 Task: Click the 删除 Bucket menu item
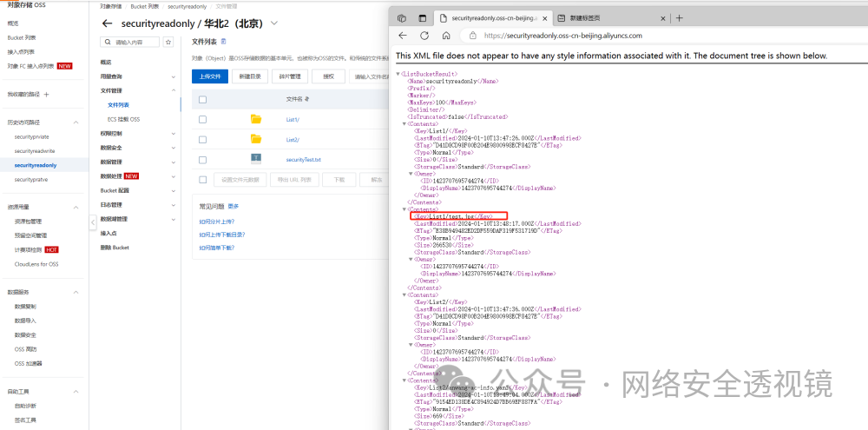pyautogui.click(x=115, y=248)
